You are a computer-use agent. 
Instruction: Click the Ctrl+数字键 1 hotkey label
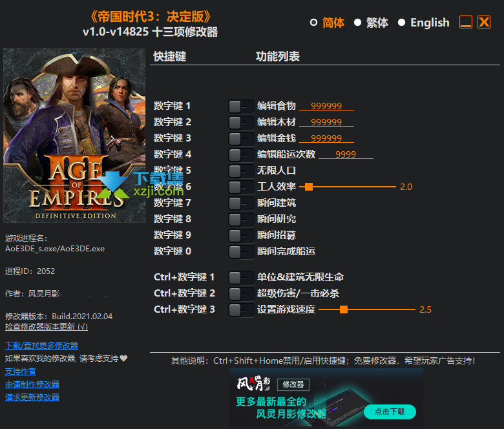tap(184, 277)
